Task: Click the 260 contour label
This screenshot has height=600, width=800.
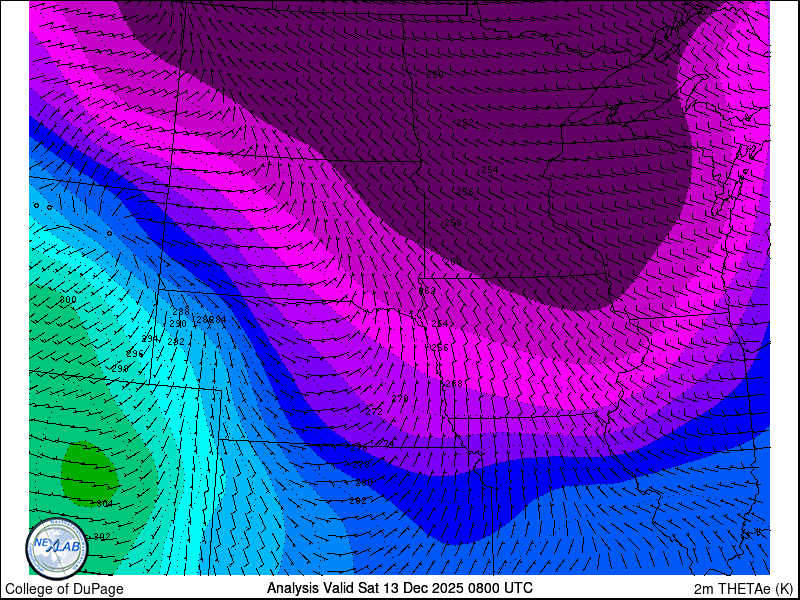Action: pos(453,262)
